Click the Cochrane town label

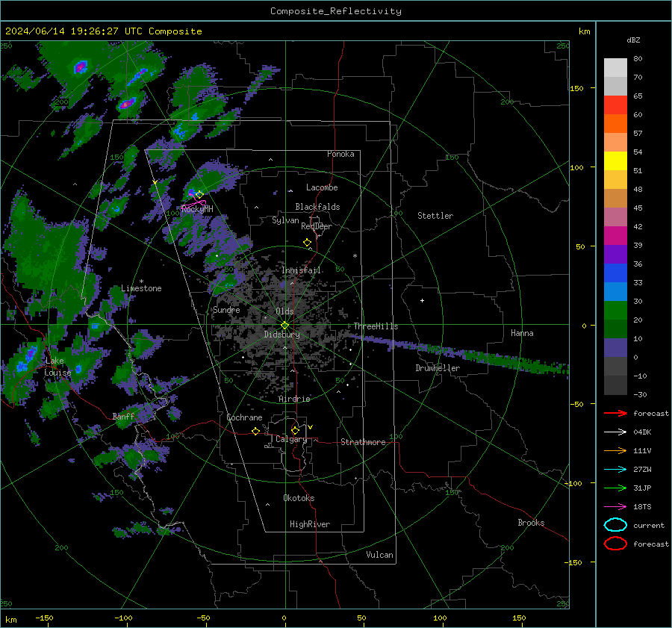click(x=244, y=417)
